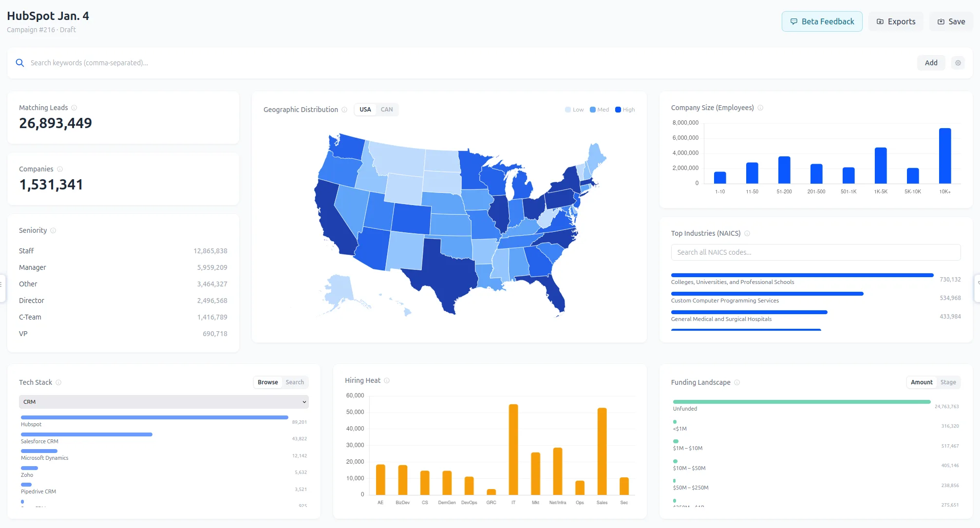This screenshot has width=980, height=528.
Task: Click info icon next to Tech Stack
Action: tap(58, 382)
